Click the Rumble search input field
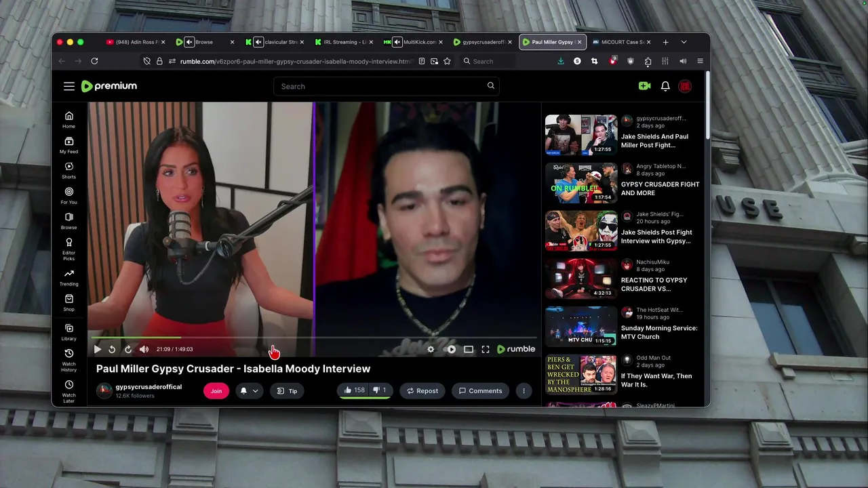Screen dimensions: 868x488 [387, 86]
